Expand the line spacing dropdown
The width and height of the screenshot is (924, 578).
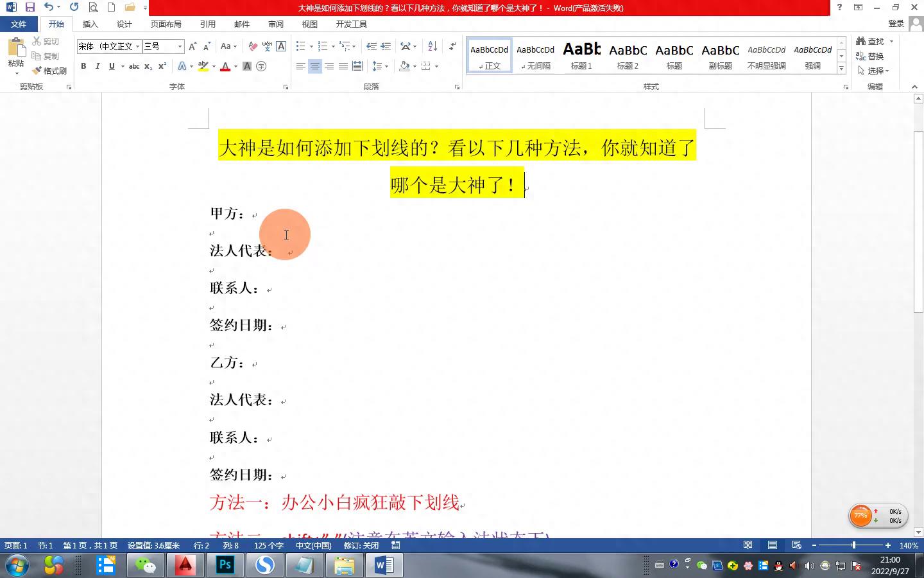(x=386, y=66)
